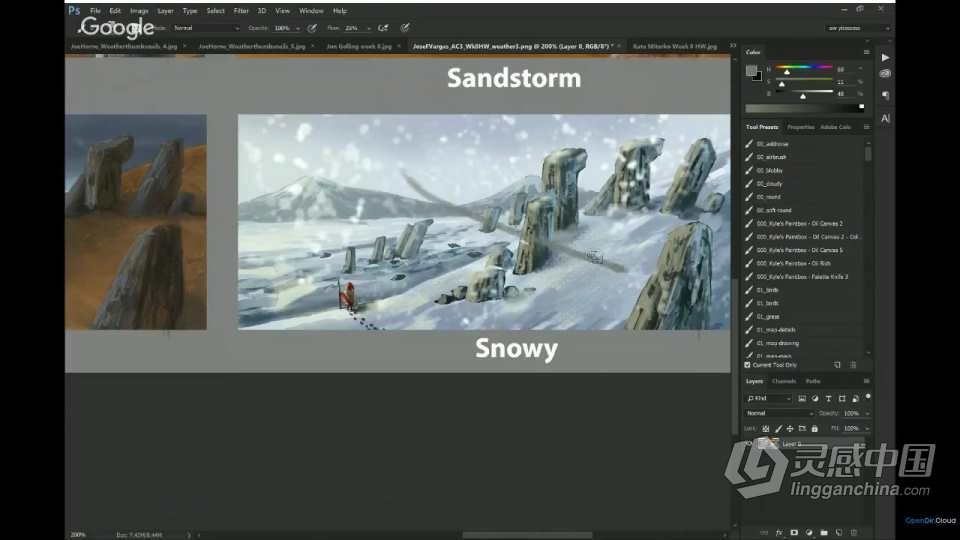Filter layers by smart objects icon
The height and width of the screenshot is (540, 960).
pos(855,399)
